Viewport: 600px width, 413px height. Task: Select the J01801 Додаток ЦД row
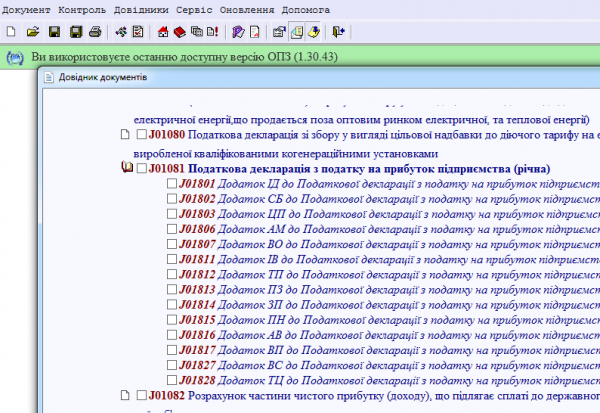click(389, 184)
